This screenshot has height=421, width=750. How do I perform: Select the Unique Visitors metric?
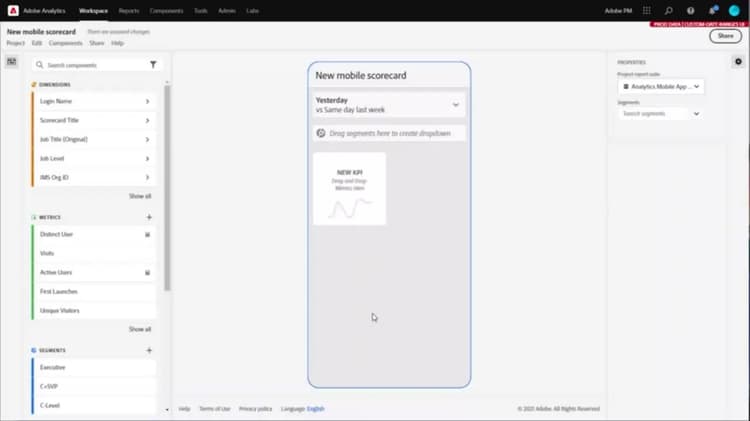pyautogui.click(x=94, y=311)
